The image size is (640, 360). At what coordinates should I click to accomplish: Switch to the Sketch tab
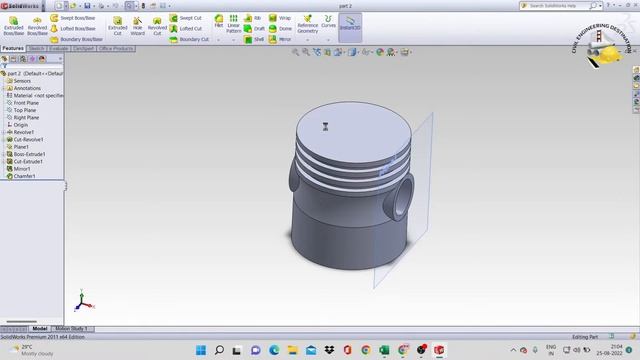(x=36, y=49)
